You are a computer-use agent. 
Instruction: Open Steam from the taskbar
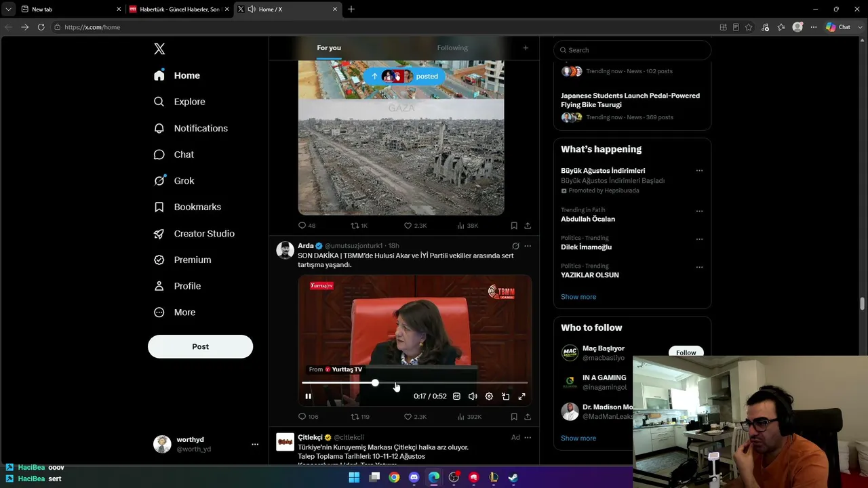click(513, 477)
